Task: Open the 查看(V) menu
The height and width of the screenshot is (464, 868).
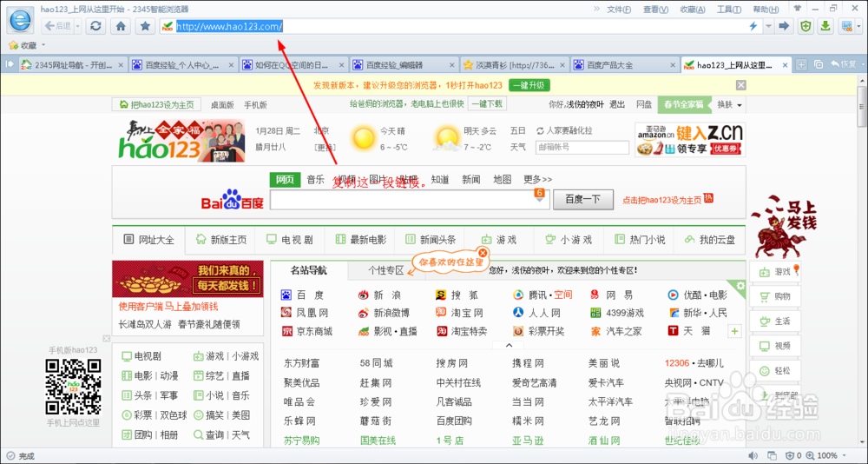Action: 655,10
